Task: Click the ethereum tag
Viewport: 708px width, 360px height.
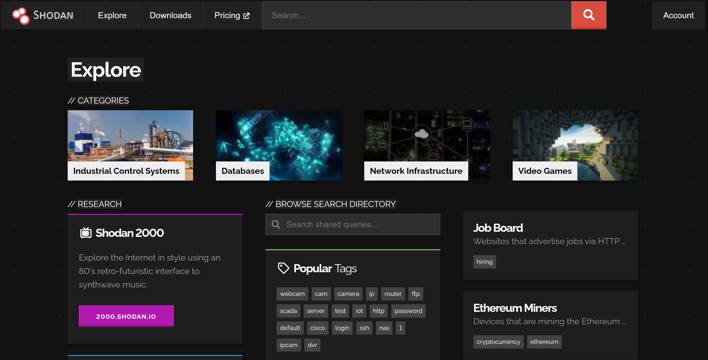Action: pos(544,342)
